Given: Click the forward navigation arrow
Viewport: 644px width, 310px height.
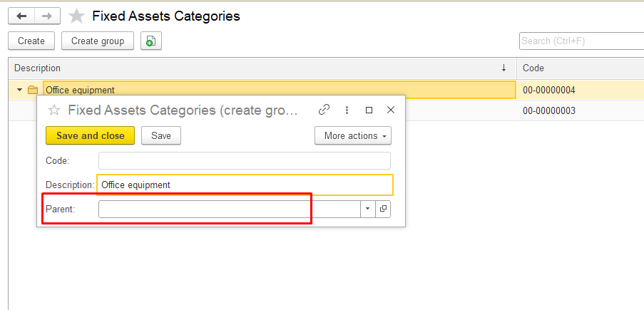Looking at the screenshot, I should (47, 16).
